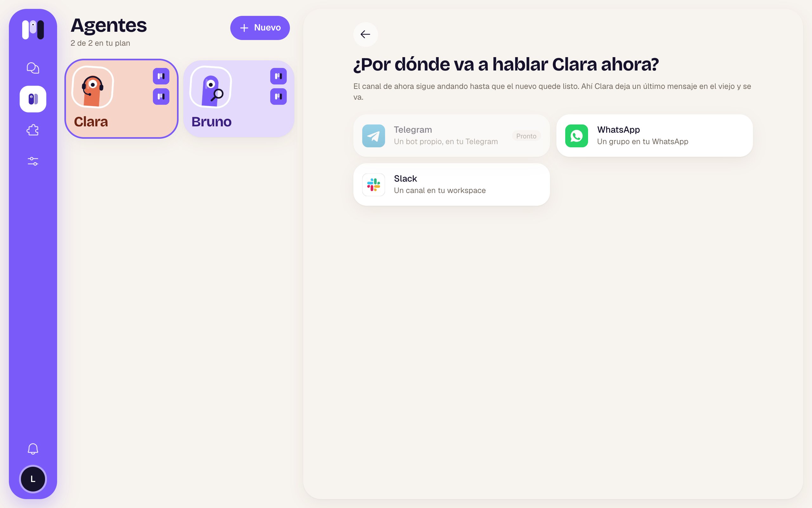Open the sliders settings icon

33,161
